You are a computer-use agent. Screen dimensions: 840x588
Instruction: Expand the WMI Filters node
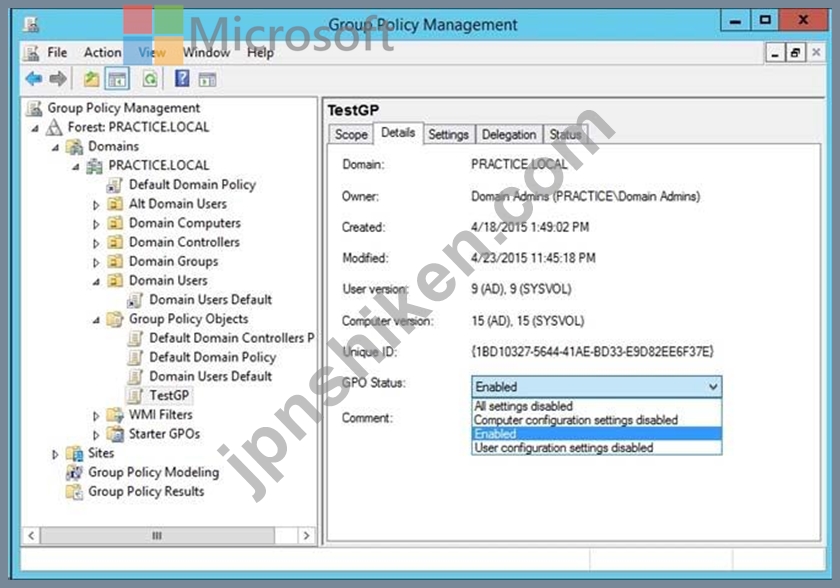(x=96, y=416)
